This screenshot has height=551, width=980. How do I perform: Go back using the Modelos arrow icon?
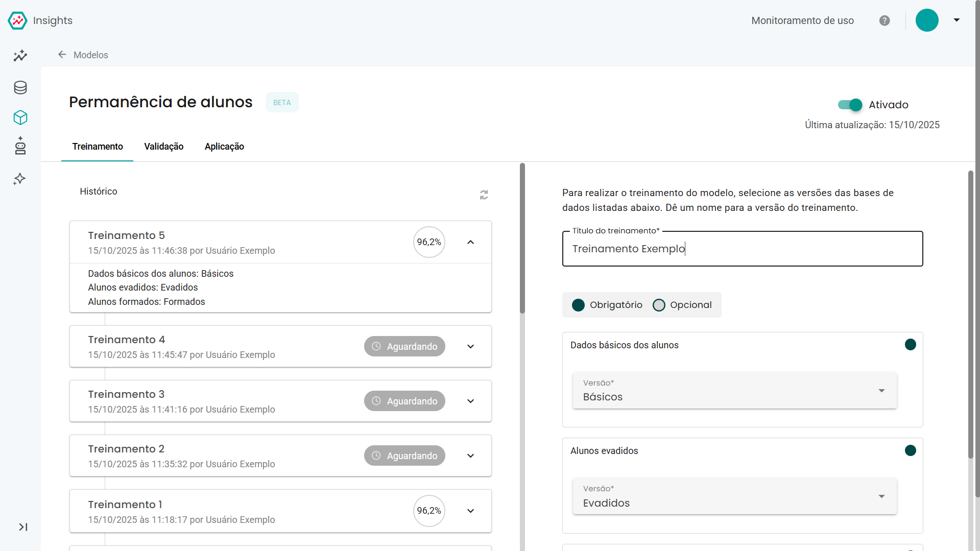point(62,55)
